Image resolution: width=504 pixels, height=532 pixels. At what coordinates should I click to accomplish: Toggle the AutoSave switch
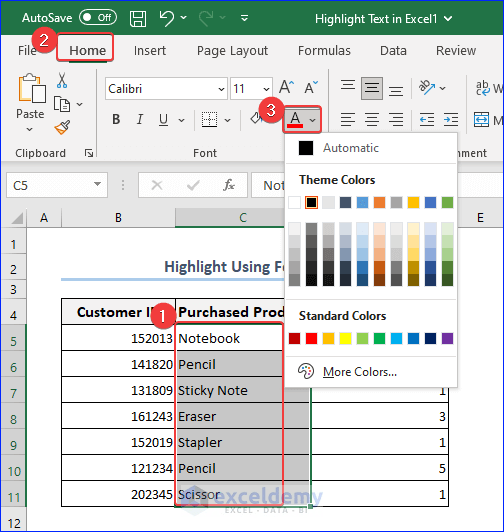click(98, 18)
